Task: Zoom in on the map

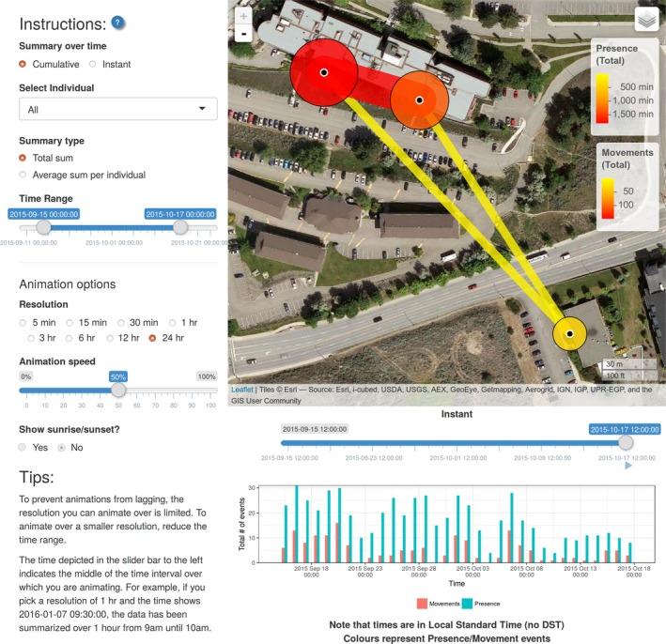Action: (x=244, y=16)
